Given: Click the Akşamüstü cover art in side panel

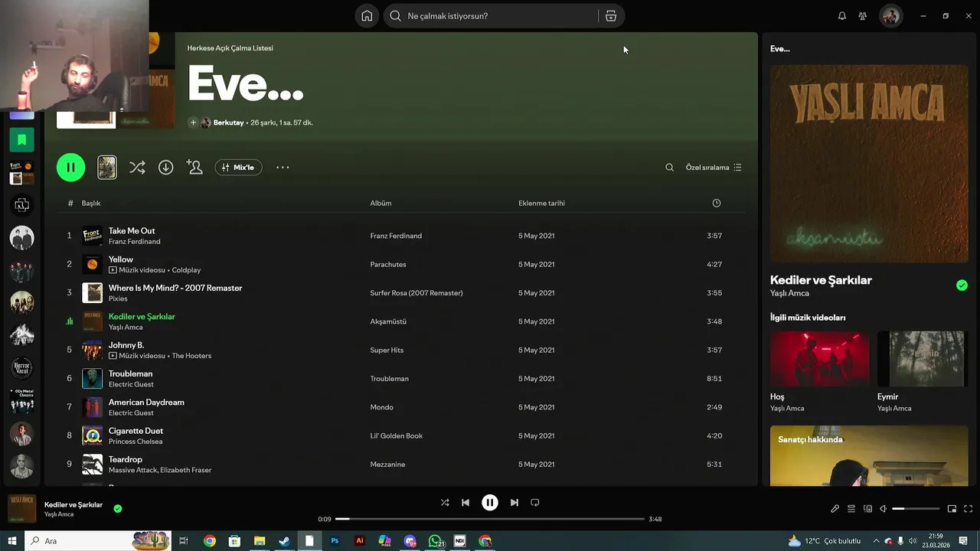Looking at the screenshot, I should click(869, 164).
